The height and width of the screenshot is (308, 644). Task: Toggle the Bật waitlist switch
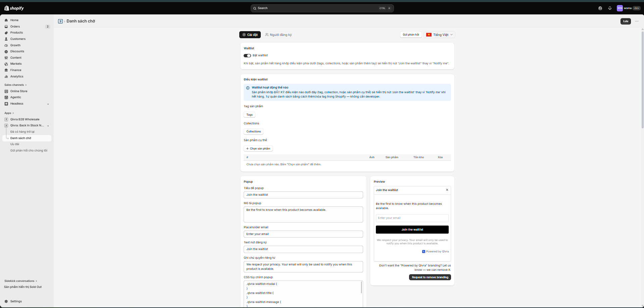tap(247, 56)
